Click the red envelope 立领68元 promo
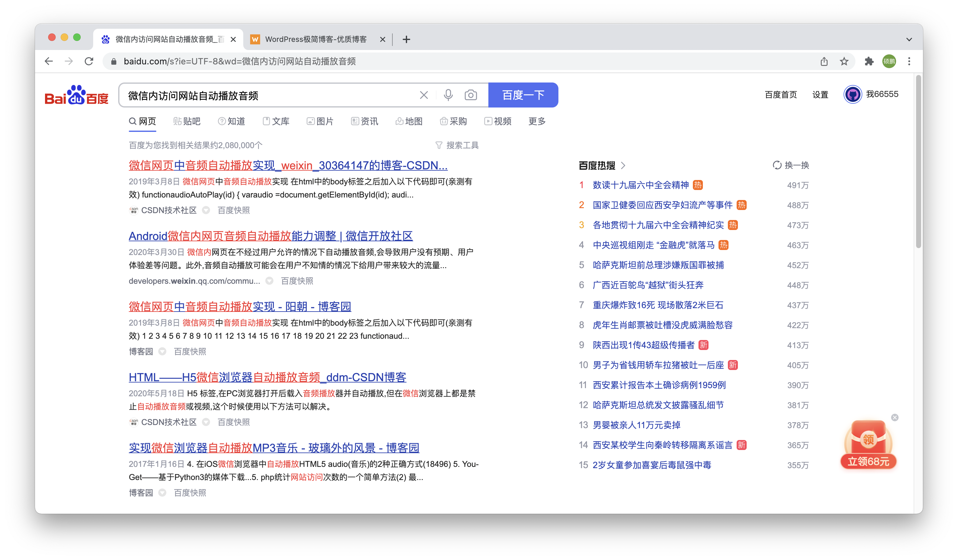Screen dimensions: 958x560 (868, 444)
